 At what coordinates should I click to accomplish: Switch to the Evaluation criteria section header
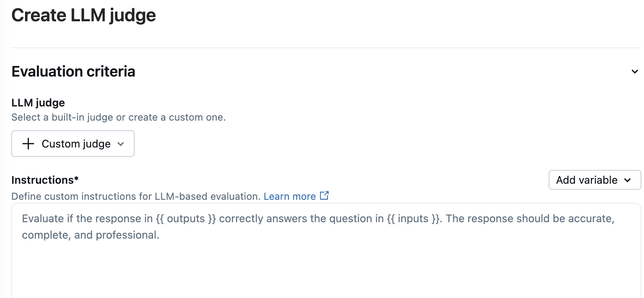coord(73,71)
